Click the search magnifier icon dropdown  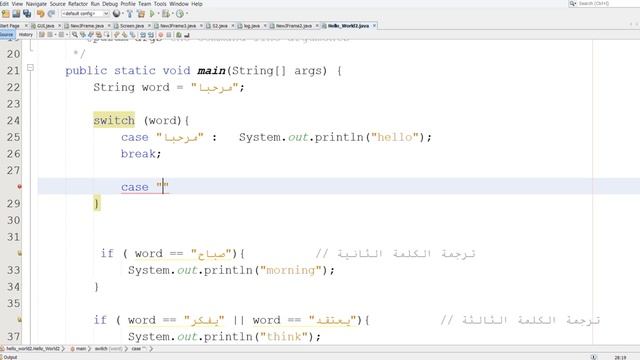tap(573, 4)
